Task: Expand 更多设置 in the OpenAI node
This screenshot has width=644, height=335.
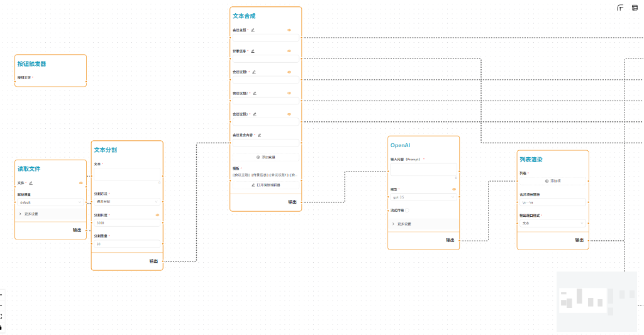Action: [x=423, y=224]
